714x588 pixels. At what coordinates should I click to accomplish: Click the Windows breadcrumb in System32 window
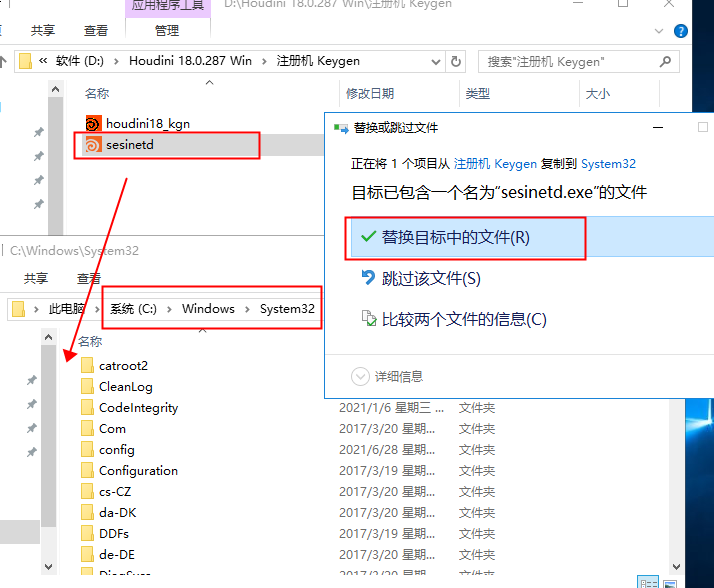[208, 309]
